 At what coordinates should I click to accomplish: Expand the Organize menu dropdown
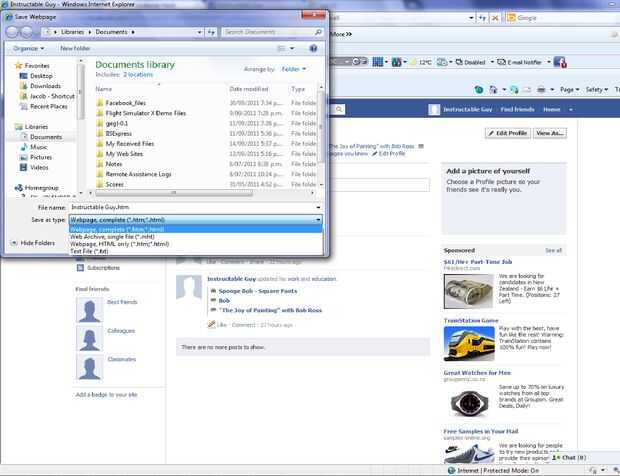point(28,48)
